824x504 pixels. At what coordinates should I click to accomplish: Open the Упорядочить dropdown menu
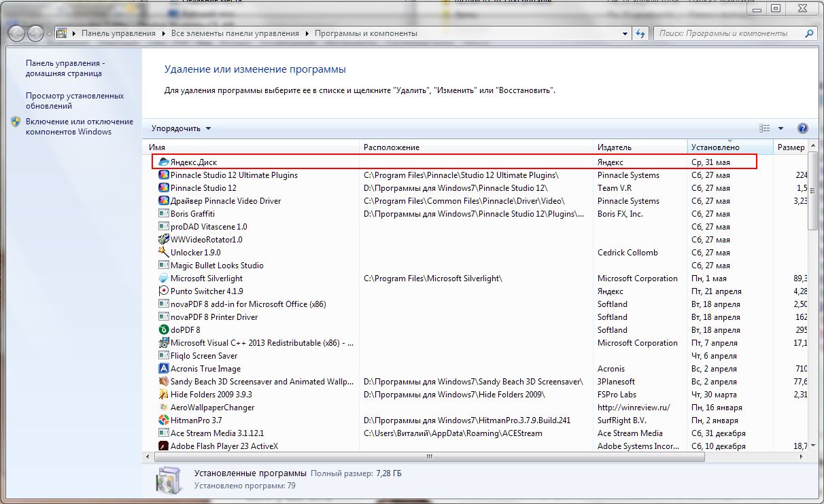[181, 128]
